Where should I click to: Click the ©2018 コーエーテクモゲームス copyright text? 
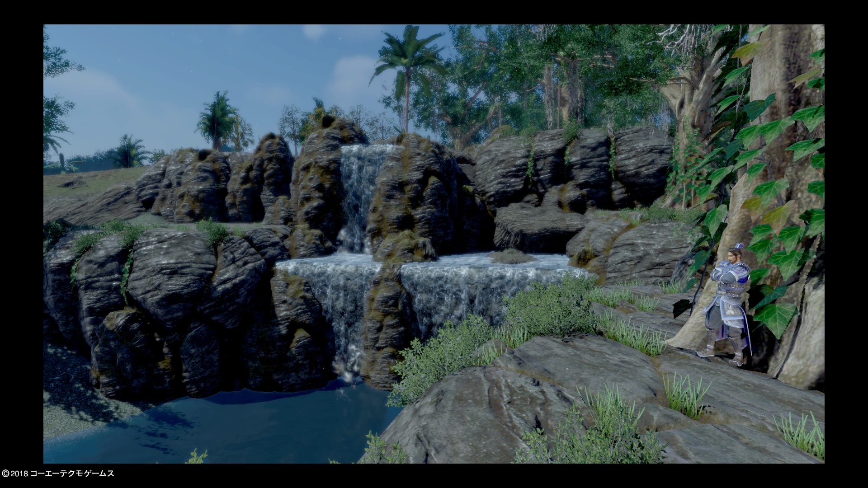(58, 474)
